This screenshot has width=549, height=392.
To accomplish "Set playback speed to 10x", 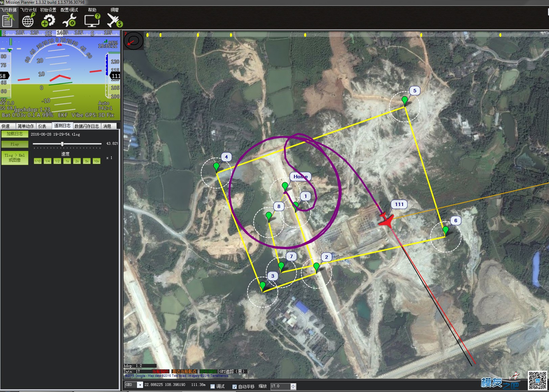I will (x=96, y=161).
